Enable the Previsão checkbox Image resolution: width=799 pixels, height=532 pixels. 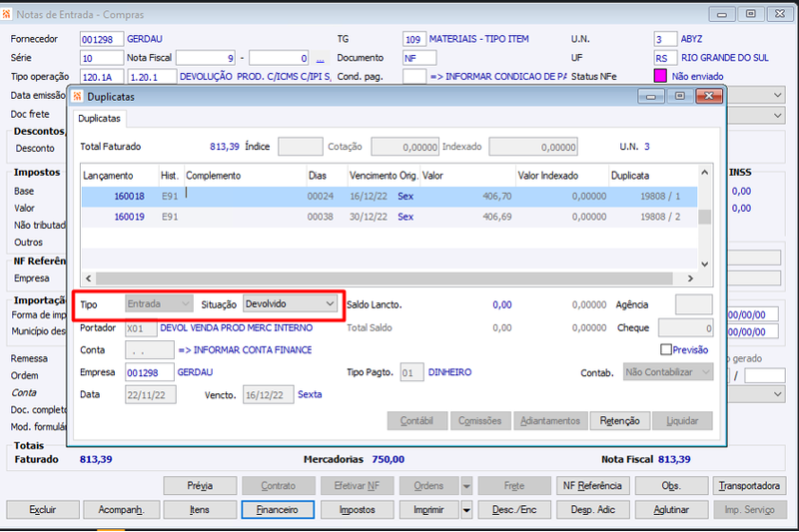(x=665, y=349)
